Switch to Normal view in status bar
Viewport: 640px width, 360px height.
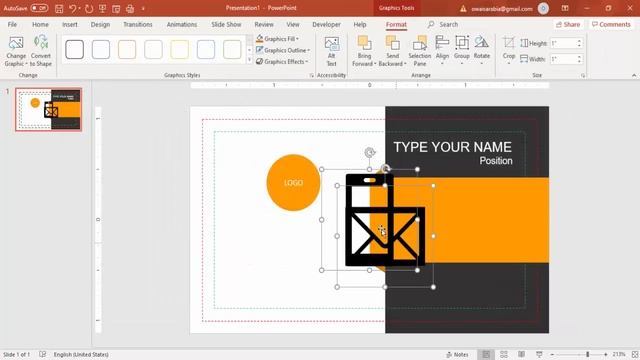pyautogui.click(x=486, y=354)
